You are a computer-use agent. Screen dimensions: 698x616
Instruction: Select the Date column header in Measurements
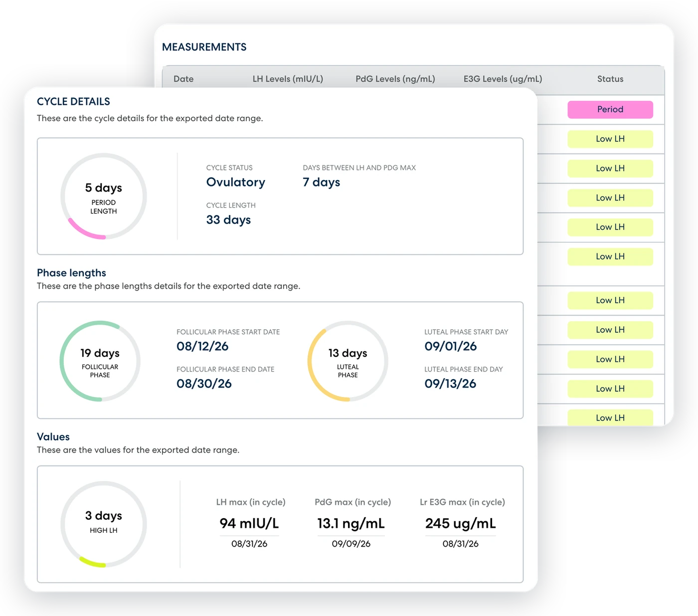point(183,79)
